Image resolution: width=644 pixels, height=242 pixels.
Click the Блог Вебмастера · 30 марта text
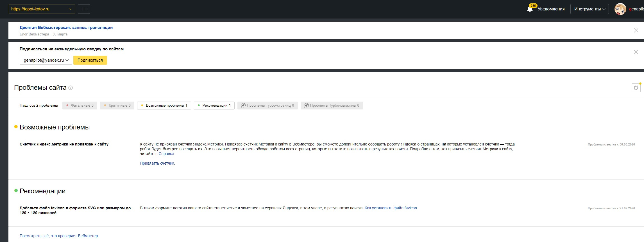(x=44, y=34)
